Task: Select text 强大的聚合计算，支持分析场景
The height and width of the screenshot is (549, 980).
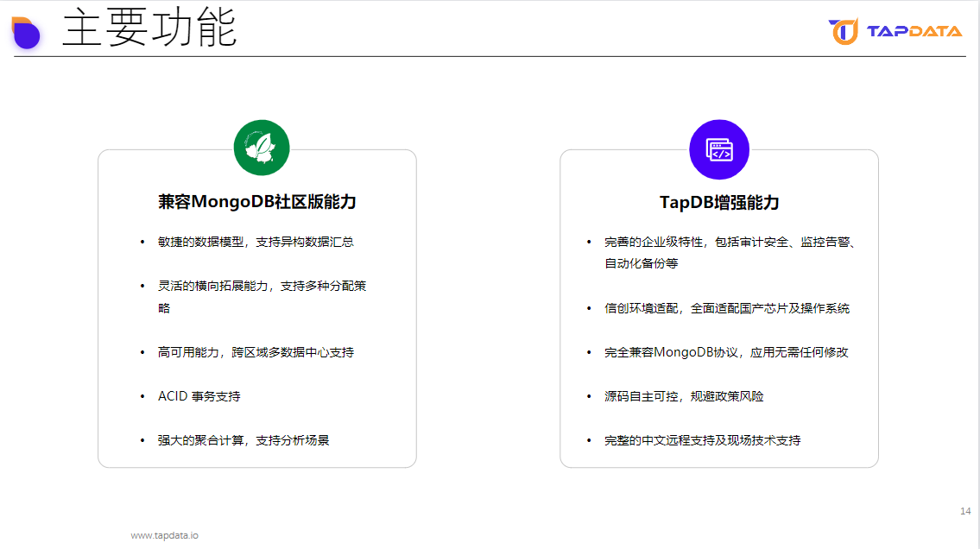Action: pos(243,440)
